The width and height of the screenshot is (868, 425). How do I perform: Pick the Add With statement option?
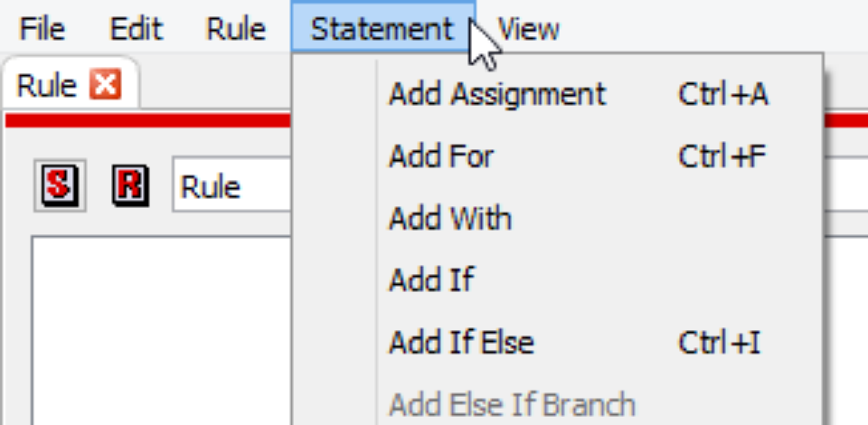[x=449, y=219]
